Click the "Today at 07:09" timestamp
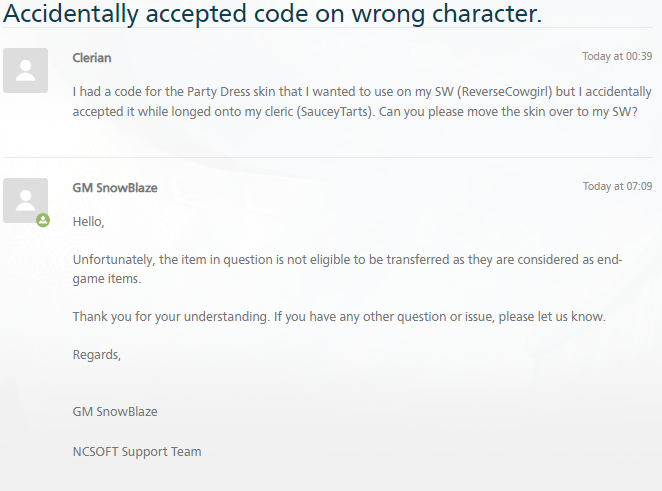Screen dimensions: 662x491 tap(617, 186)
